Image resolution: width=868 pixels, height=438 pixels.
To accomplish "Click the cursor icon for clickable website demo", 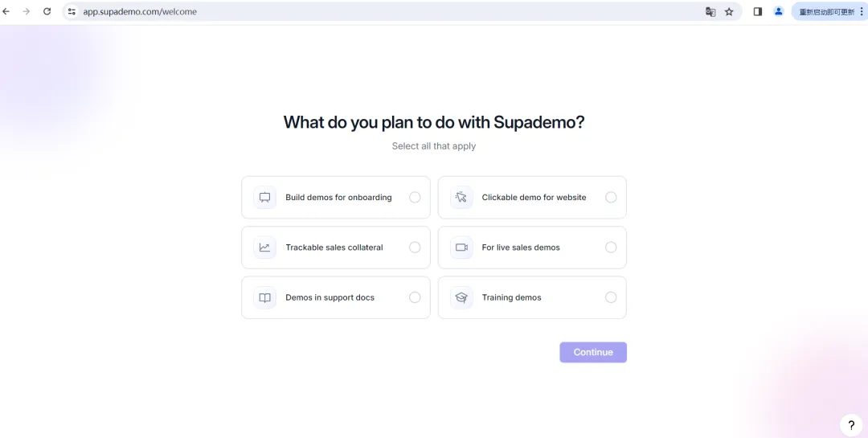I will click(x=461, y=198).
